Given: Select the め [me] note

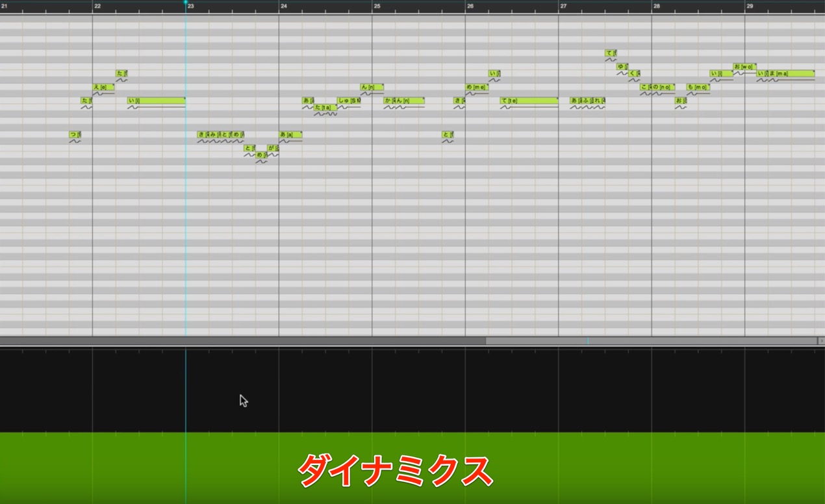Looking at the screenshot, I should tap(477, 87).
